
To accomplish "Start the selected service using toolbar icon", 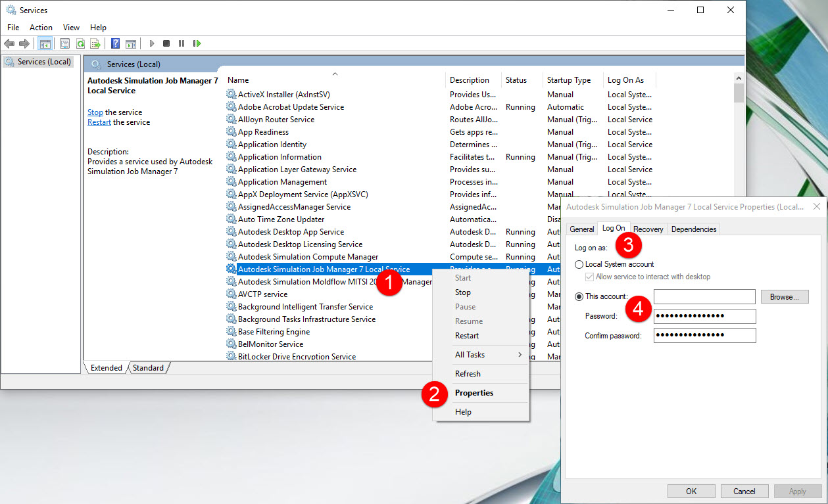I will click(x=151, y=43).
